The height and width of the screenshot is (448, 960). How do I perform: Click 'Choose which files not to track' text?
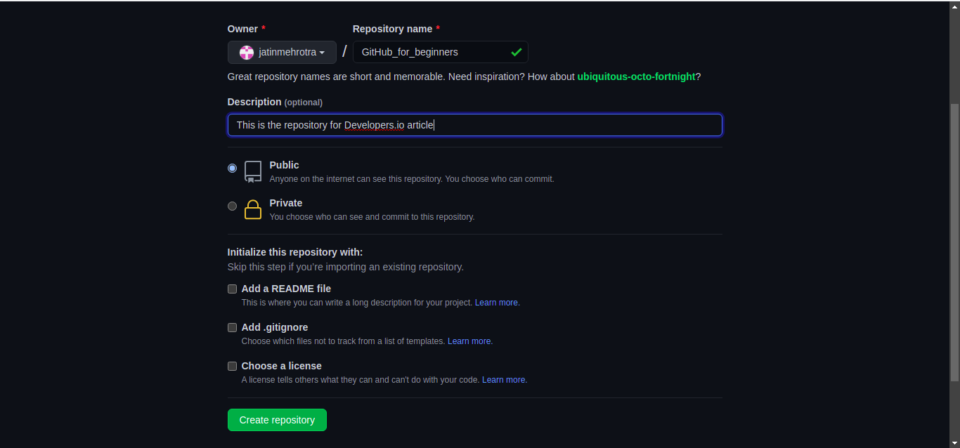click(x=343, y=342)
